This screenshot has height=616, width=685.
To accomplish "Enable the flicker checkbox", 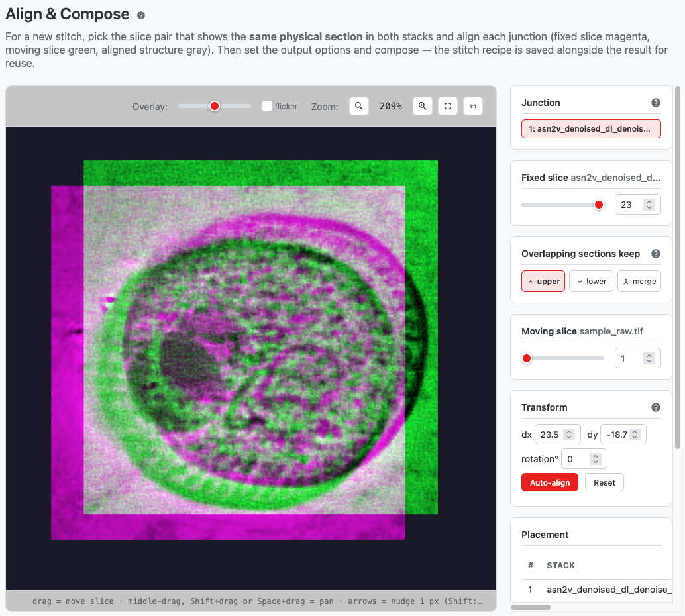I will (x=267, y=106).
